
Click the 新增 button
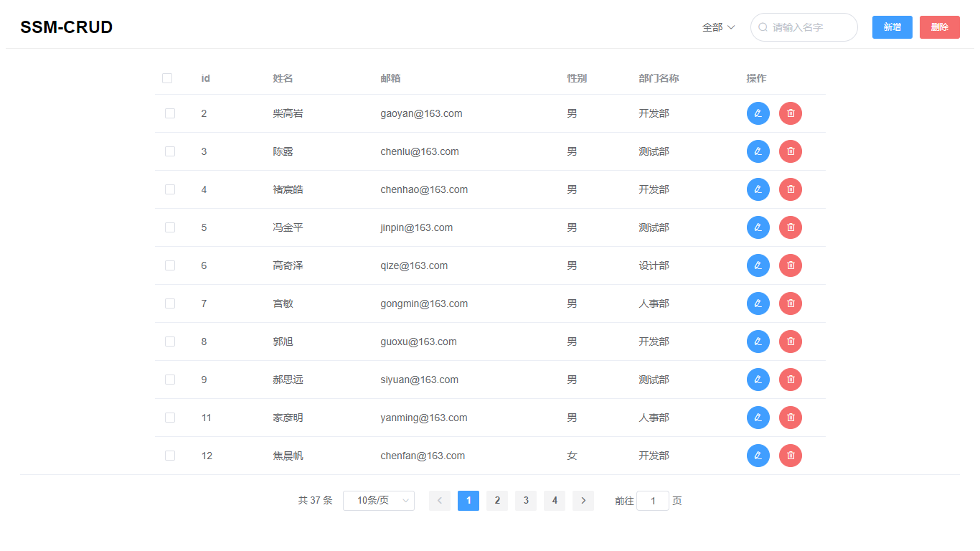892,27
